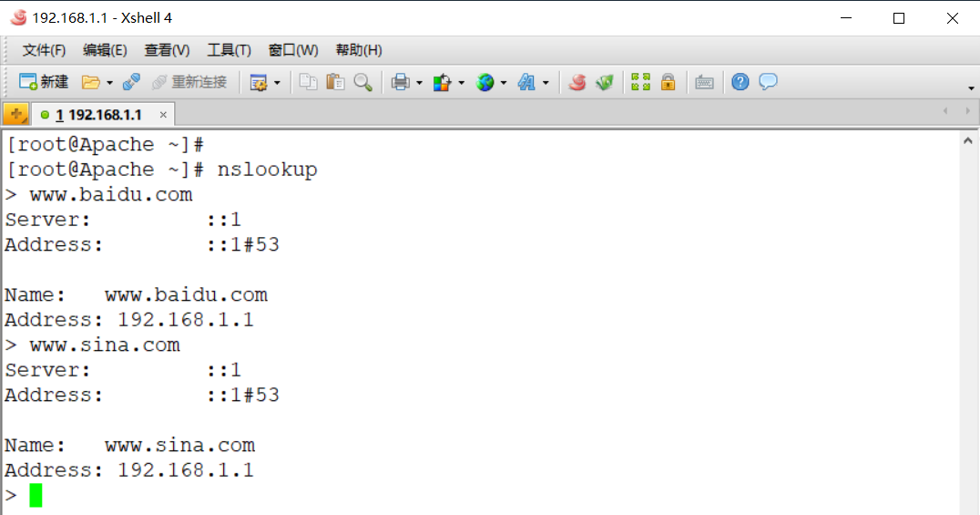Image resolution: width=980 pixels, height=515 pixels.
Task: Click the green terminal cursor block
Action: click(x=36, y=495)
